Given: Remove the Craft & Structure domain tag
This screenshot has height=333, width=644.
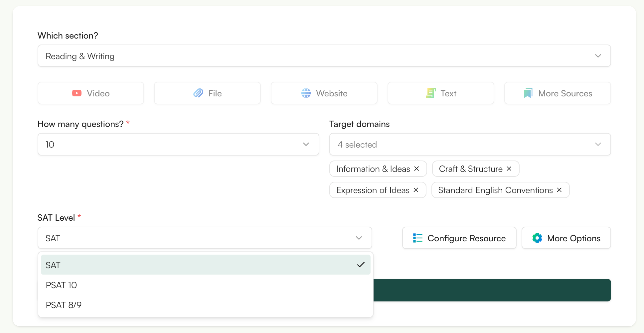Looking at the screenshot, I should tap(509, 169).
